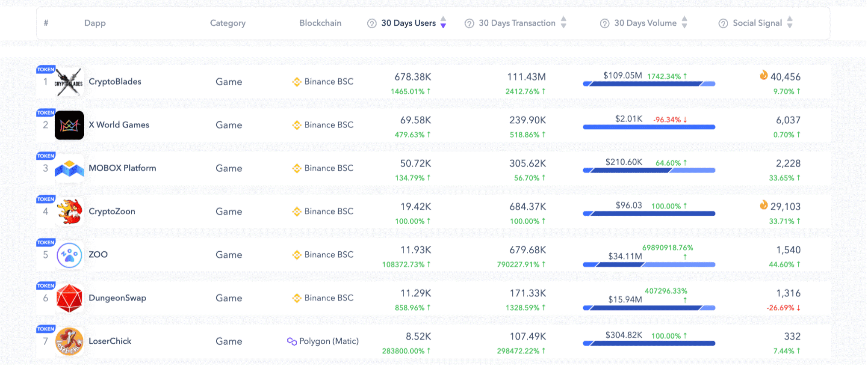Click the Binance icon in CryptoBlades row

[x=297, y=82]
